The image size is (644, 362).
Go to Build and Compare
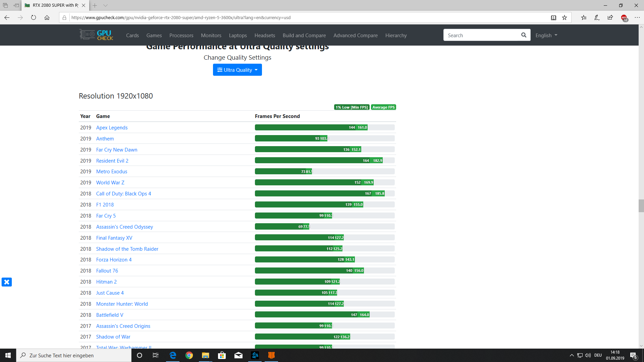coord(304,35)
